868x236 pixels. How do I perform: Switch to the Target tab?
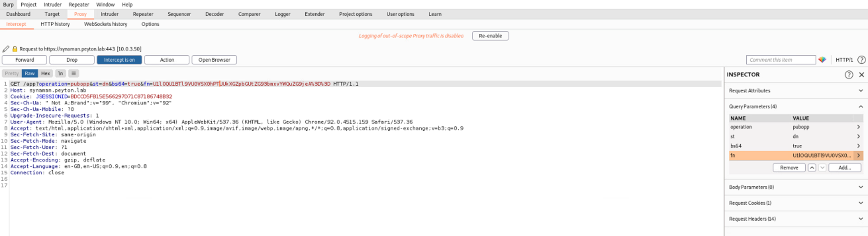tap(52, 14)
